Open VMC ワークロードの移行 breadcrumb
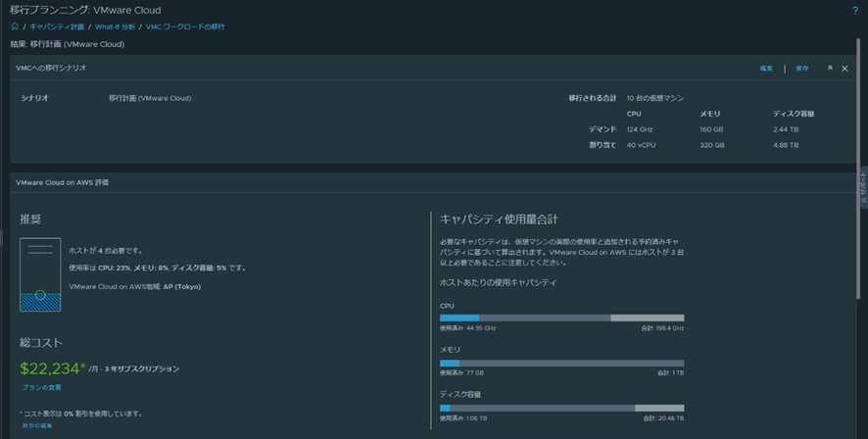This screenshot has width=868, height=439. coord(185,26)
